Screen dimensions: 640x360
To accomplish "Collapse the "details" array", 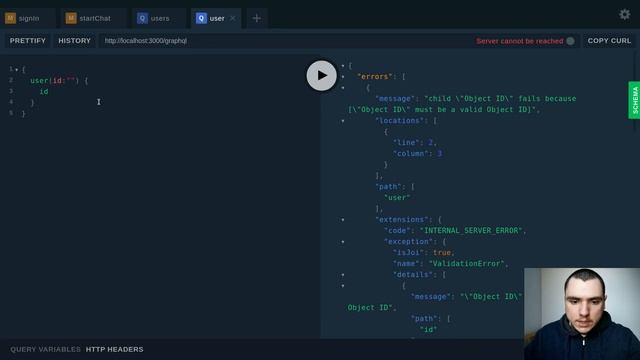I will pos(343,275).
